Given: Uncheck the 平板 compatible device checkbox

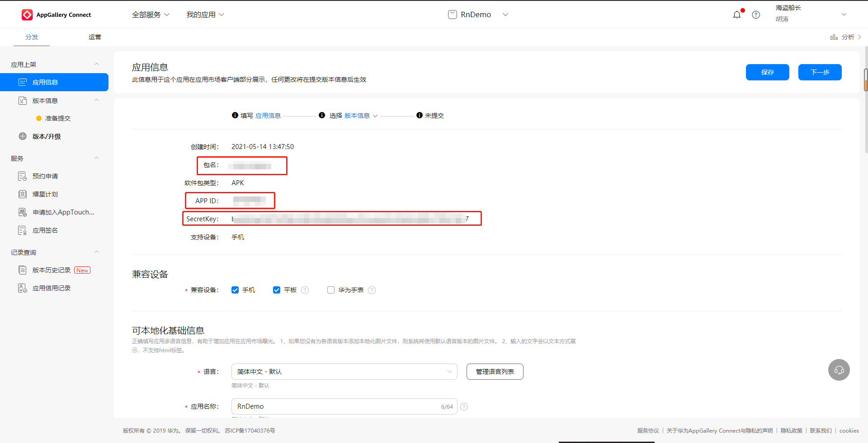Looking at the screenshot, I should click(x=277, y=290).
